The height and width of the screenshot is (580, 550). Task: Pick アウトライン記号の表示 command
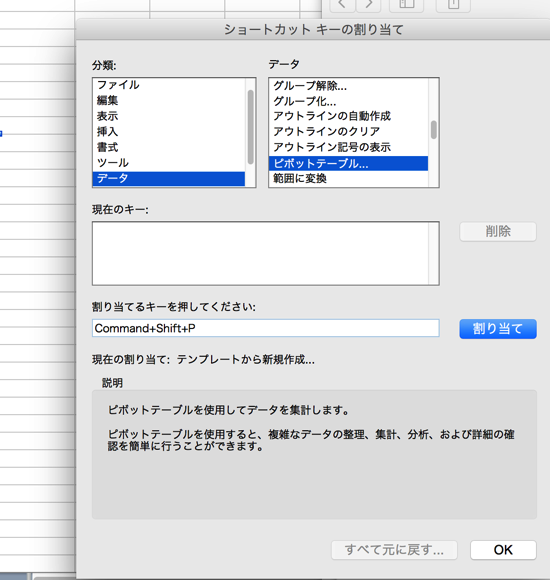tap(348, 147)
